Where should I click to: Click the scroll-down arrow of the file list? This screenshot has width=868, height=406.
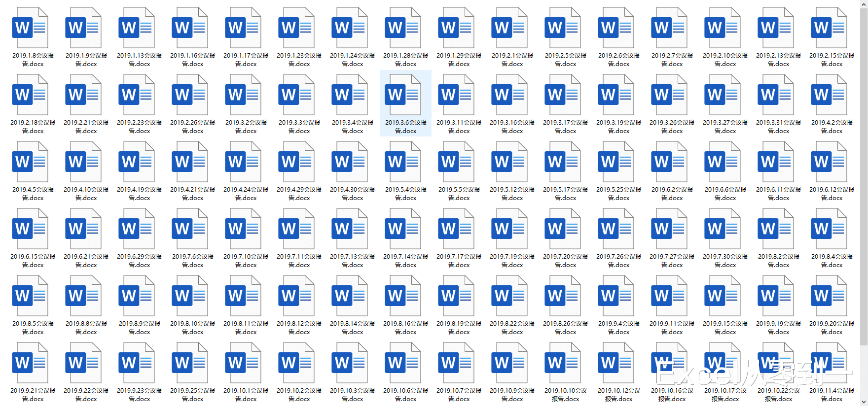[864, 402]
